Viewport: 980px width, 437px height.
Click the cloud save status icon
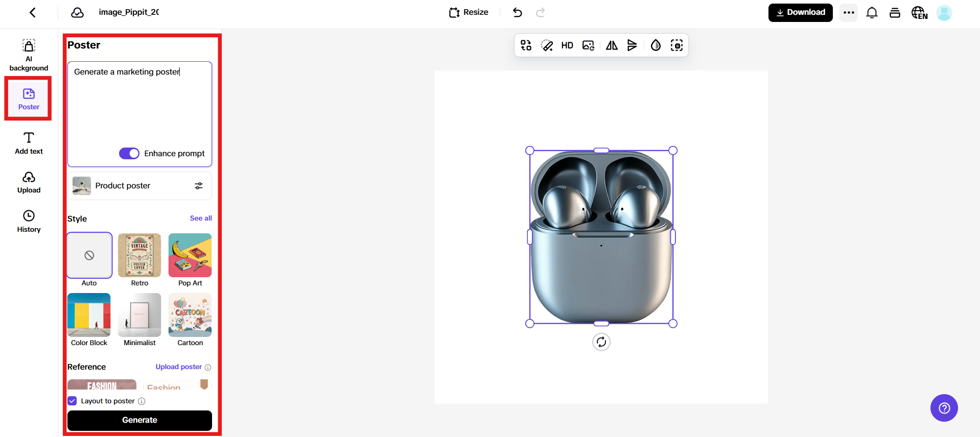pos(77,12)
